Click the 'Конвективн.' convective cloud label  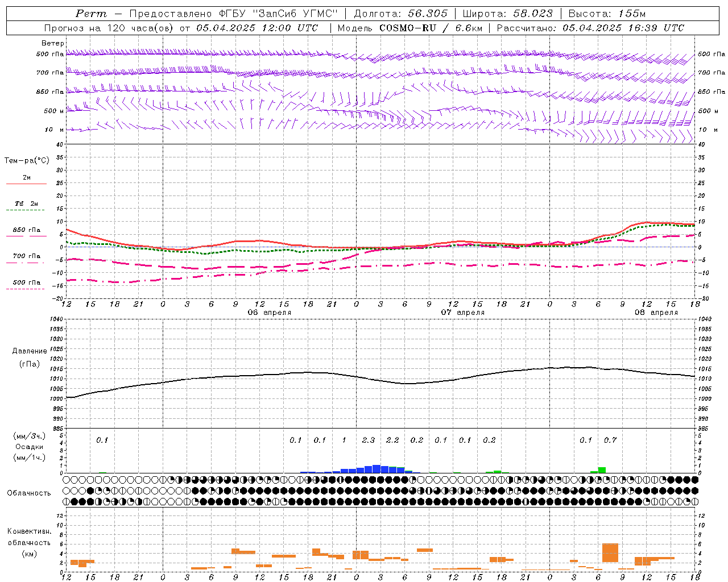point(30,531)
